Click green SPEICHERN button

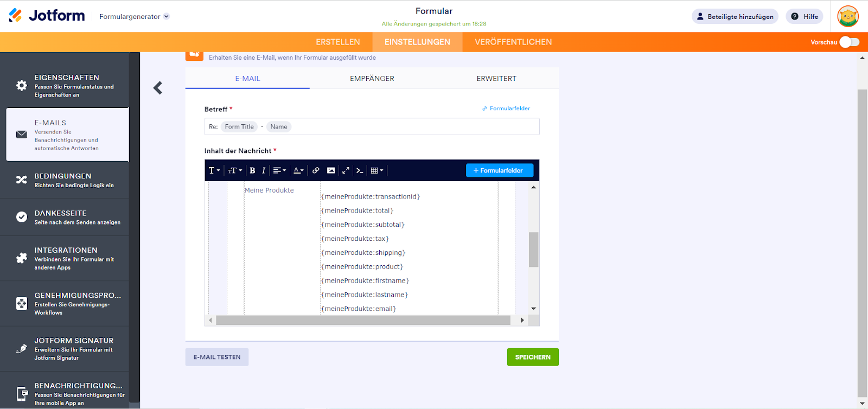pyautogui.click(x=533, y=357)
